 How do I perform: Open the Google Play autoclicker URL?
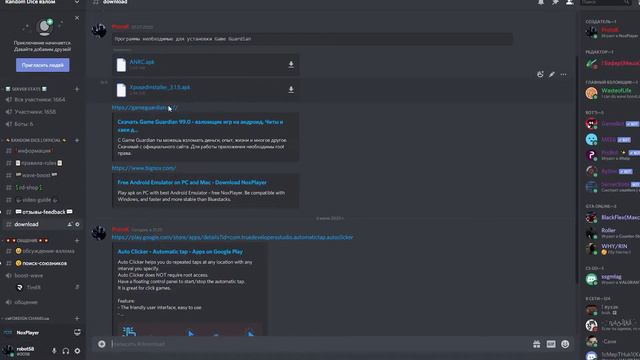pos(232,237)
